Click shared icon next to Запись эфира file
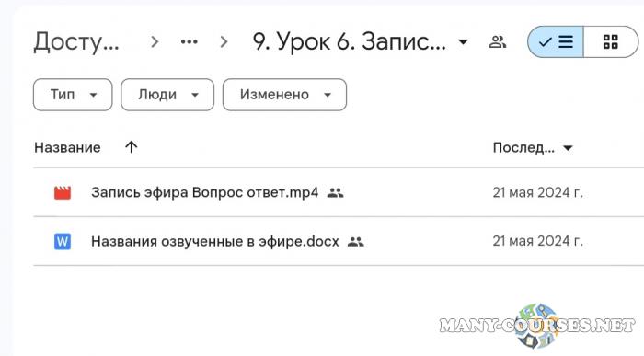 click(x=335, y=192)
